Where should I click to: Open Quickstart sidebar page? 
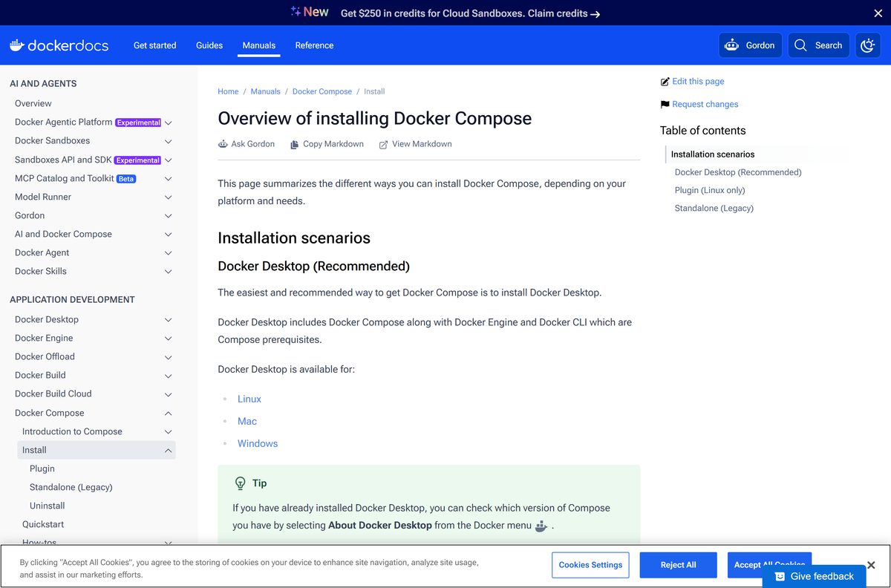(x=43, y=524)
